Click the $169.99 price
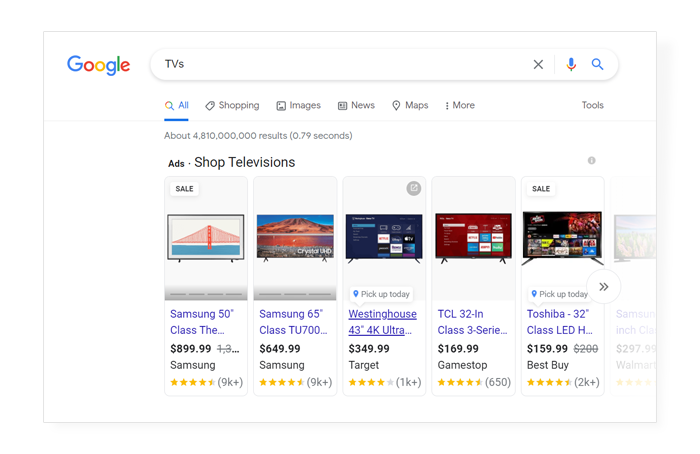 [458, 349]
